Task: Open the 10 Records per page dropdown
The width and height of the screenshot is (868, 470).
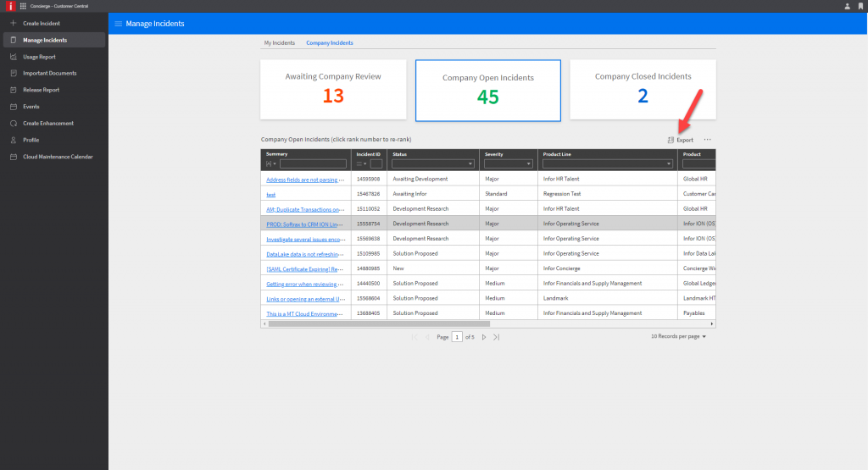Action: [x=678, y=336]
